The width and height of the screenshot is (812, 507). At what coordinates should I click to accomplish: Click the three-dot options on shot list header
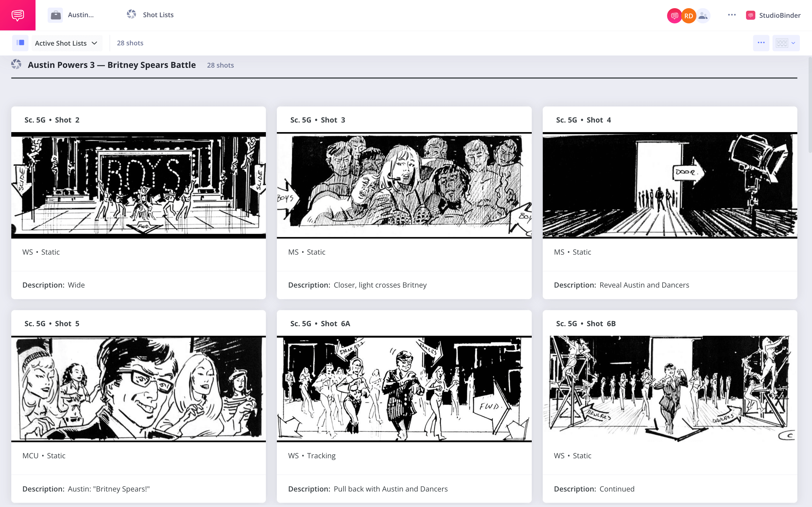(761, 43)
